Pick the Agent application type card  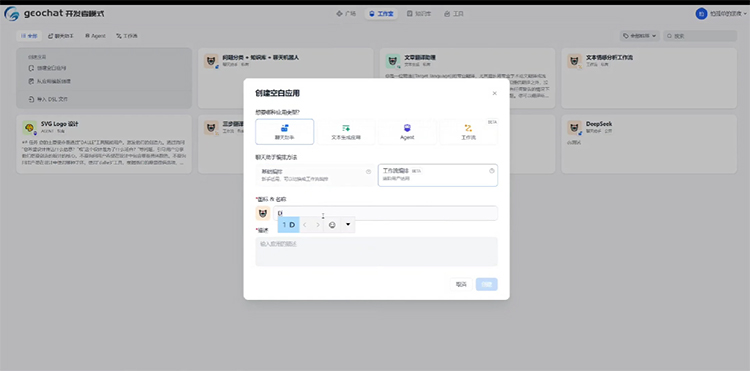tap(407, 131)
